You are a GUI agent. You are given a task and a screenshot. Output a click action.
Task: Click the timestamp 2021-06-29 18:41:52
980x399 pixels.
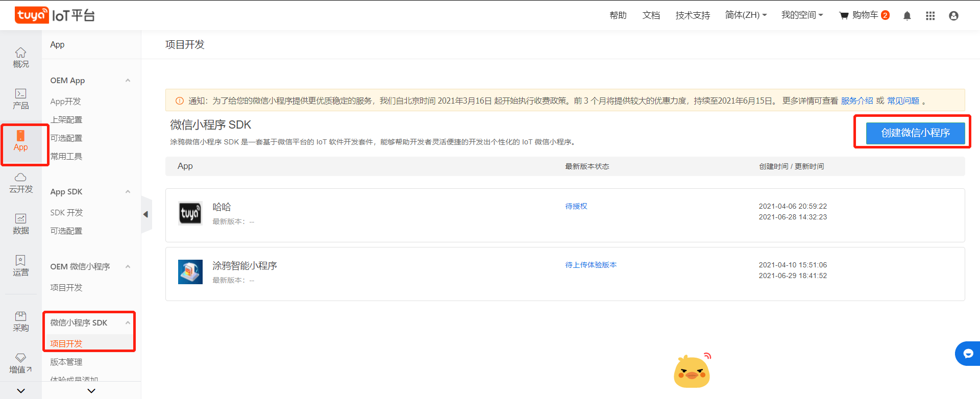pos(793,276)
